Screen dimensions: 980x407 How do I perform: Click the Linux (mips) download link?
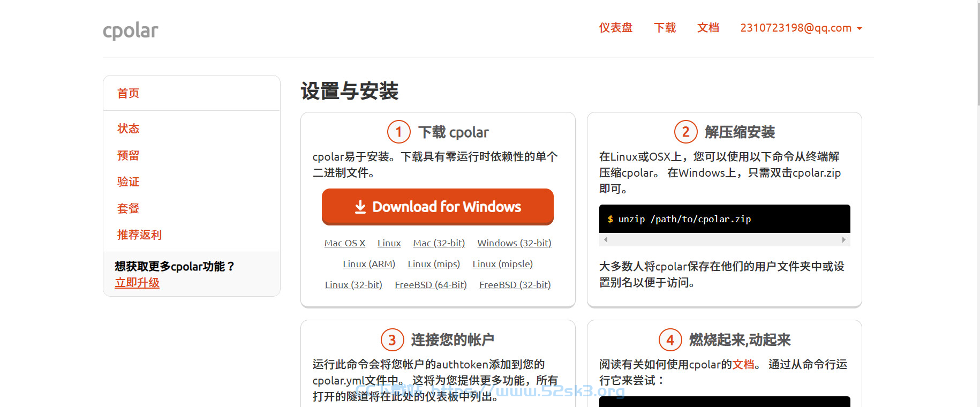tap(434, 264)
